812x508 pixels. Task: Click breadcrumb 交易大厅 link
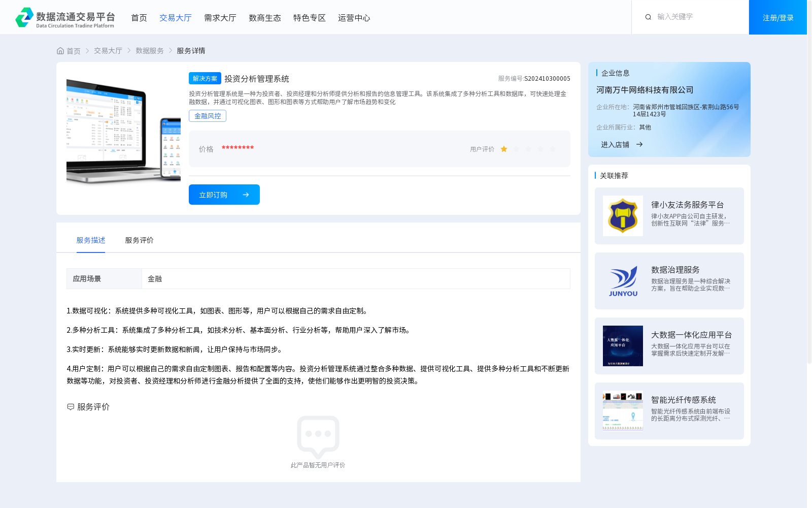(108, 51)
